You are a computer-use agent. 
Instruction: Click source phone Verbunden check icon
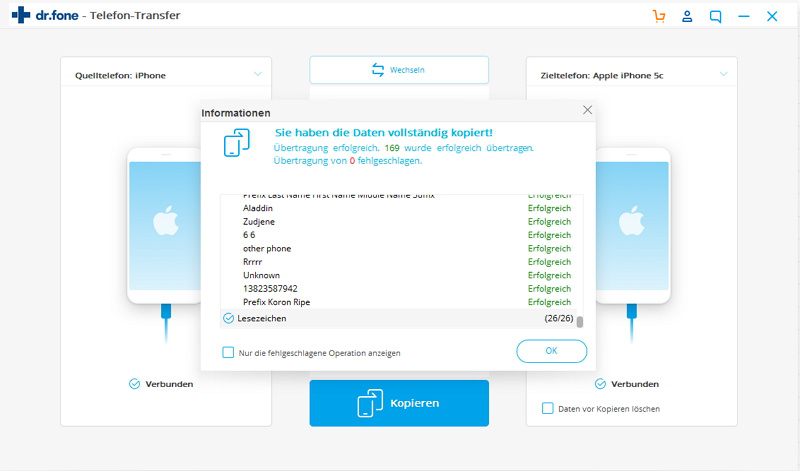134,384
